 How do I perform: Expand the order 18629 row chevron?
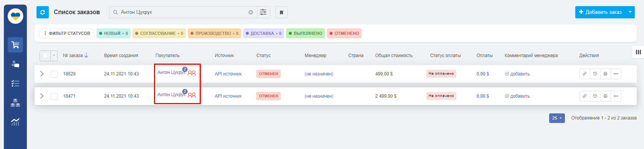pos(42,74)
